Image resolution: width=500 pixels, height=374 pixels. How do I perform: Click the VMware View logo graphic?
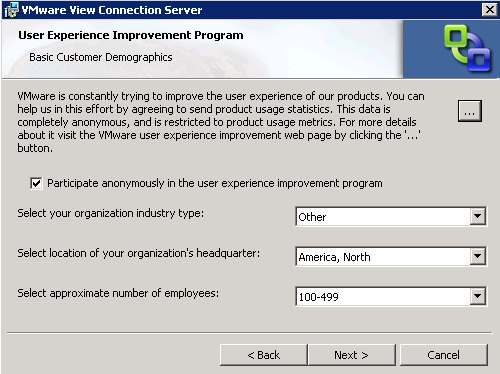467,48
